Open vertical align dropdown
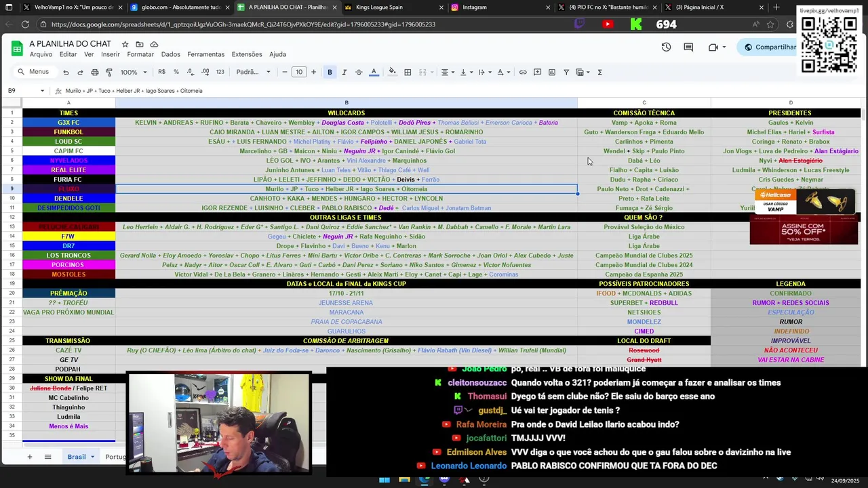This screenshot has width=868, height=488. coord(465,72)
